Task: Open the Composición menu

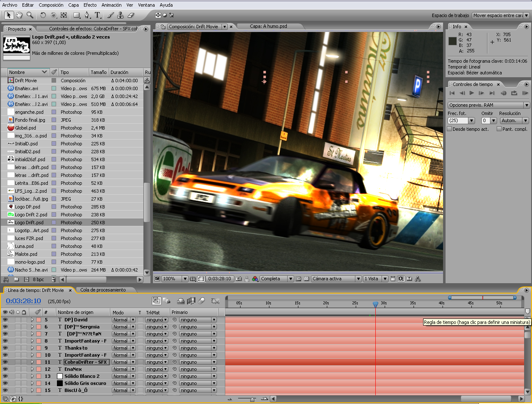Action: click(51, 5)
